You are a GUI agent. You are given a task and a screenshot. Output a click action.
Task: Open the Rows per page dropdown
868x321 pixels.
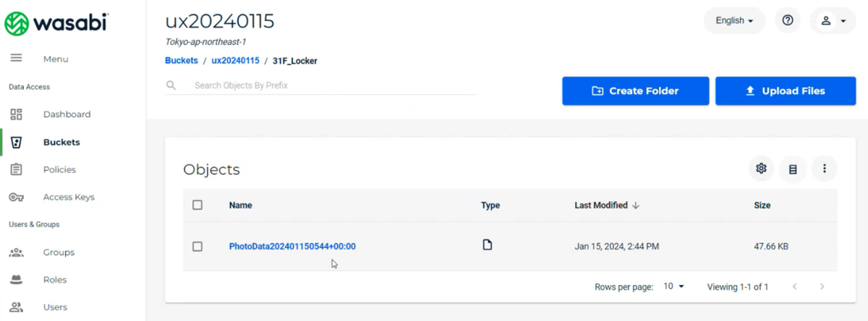pyautogui.click(x=673, y=286)
